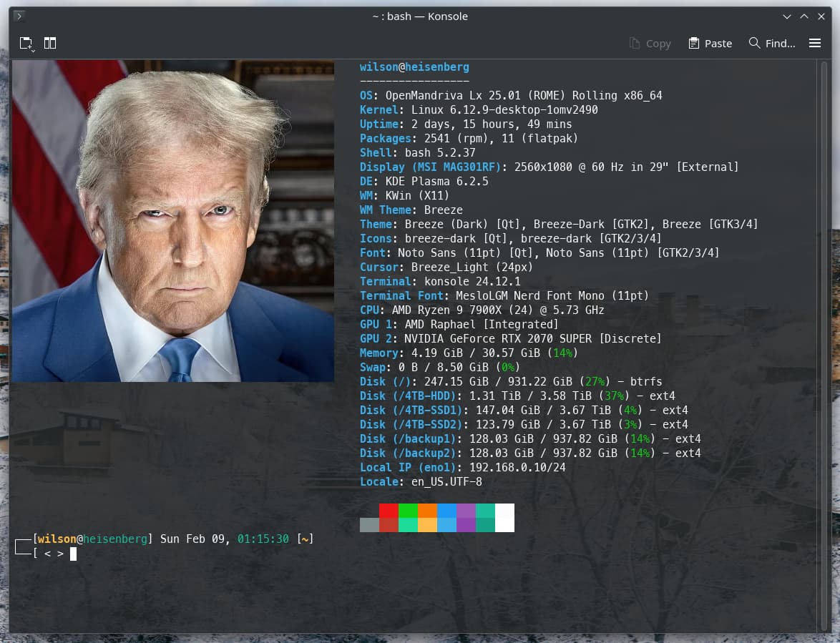
Task: Click the "~ : bash — Konsole" title bar
Action: click(x=420, y=16)
